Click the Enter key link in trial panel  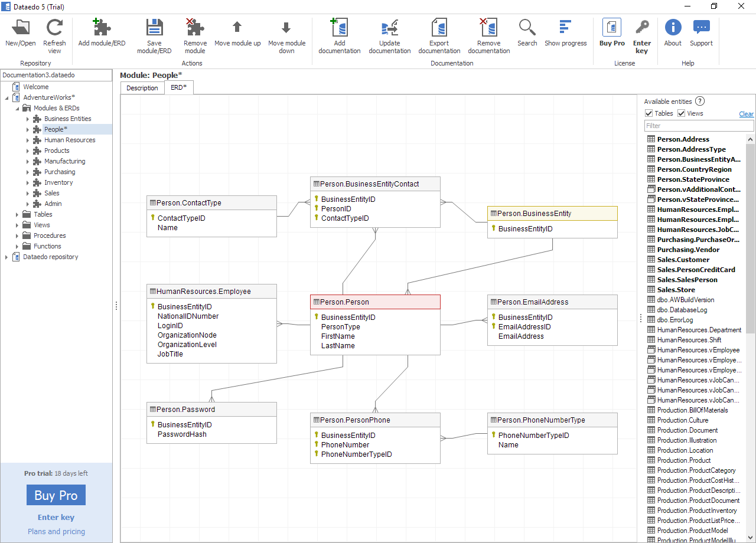pyautogui.click(x=56, y=518)
